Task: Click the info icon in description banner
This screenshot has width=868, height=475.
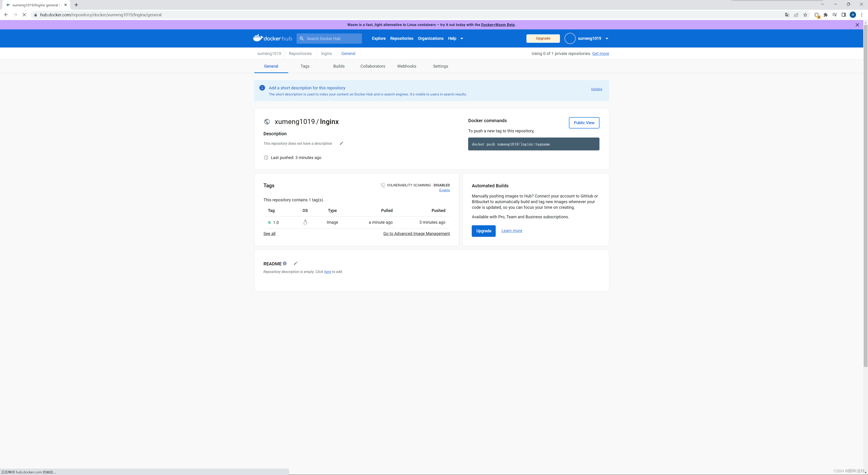Action: 262,88
